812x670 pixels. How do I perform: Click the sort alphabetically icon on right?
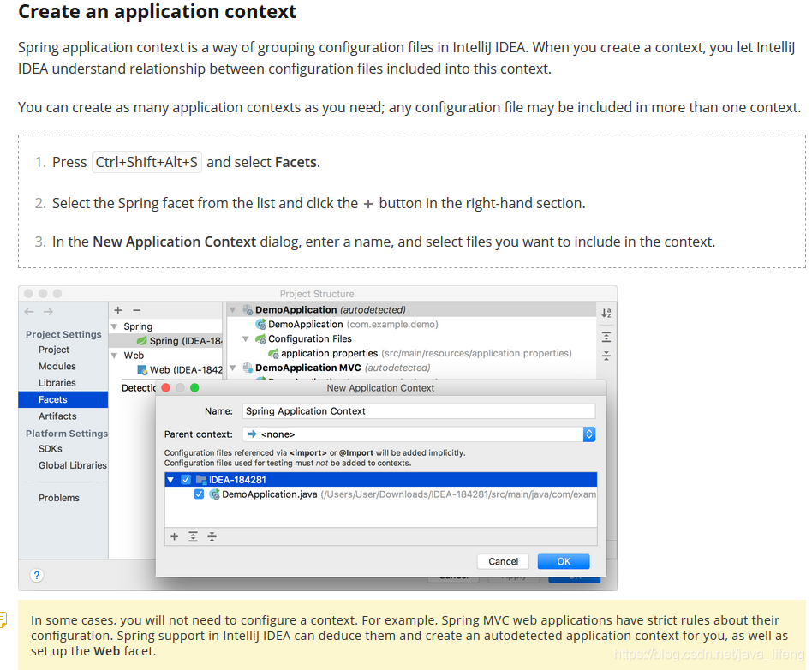(x=606, y=313)
